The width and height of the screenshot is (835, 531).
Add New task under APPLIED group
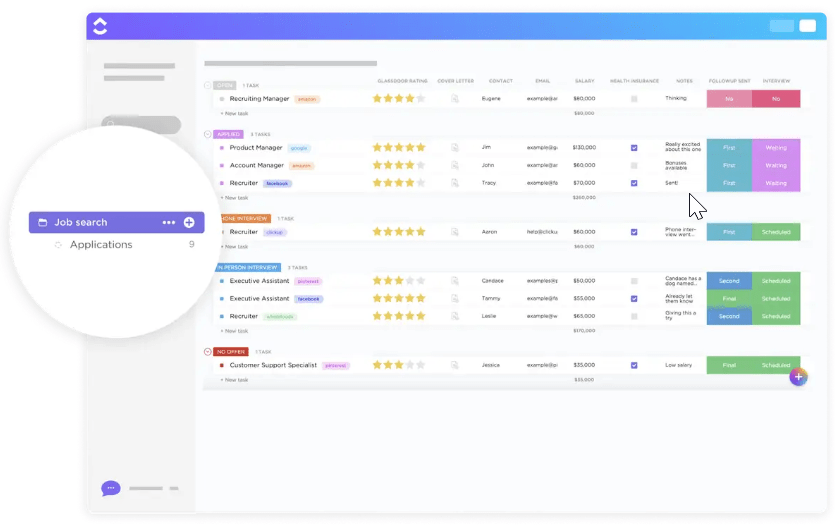(235, 198)
